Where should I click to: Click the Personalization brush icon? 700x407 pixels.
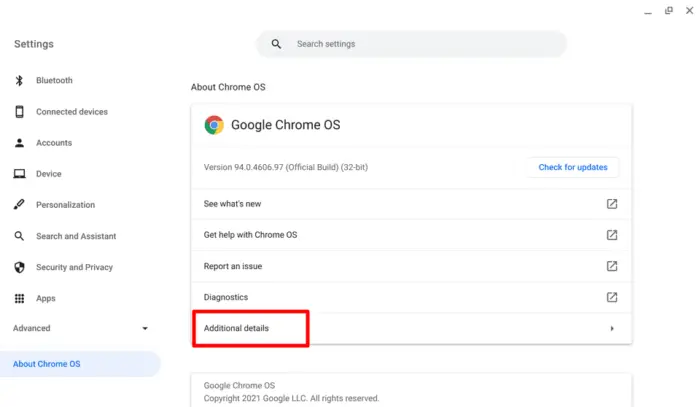19,204
